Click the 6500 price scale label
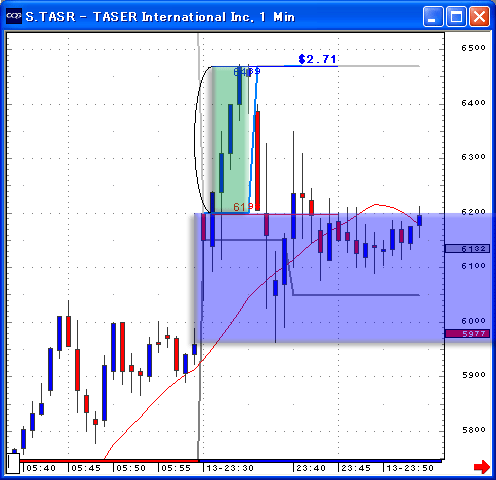Viewport: 496px width, 480px height. pyautogui.click(x=473, y=48)
